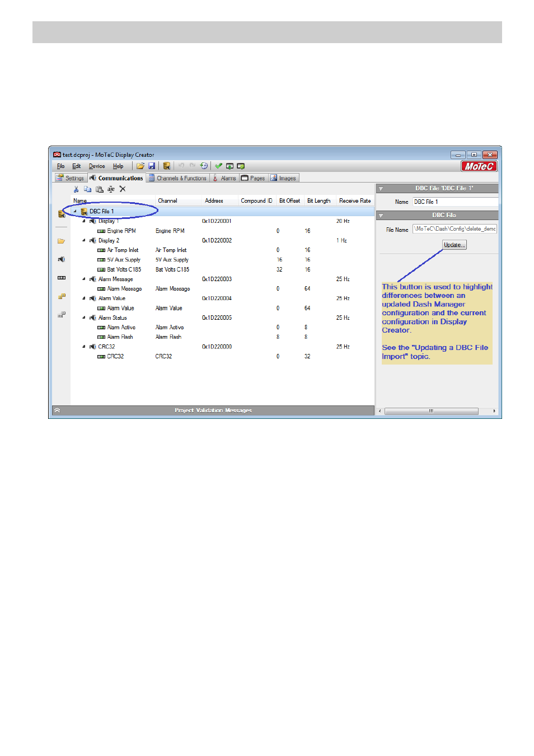534x756 pixels.
Task: Click the Bit Length column header
Action: pos(319,200)
